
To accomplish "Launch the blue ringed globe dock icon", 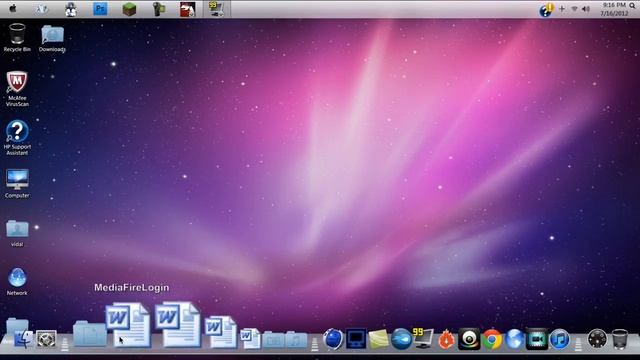I will [x=333, y=339].
